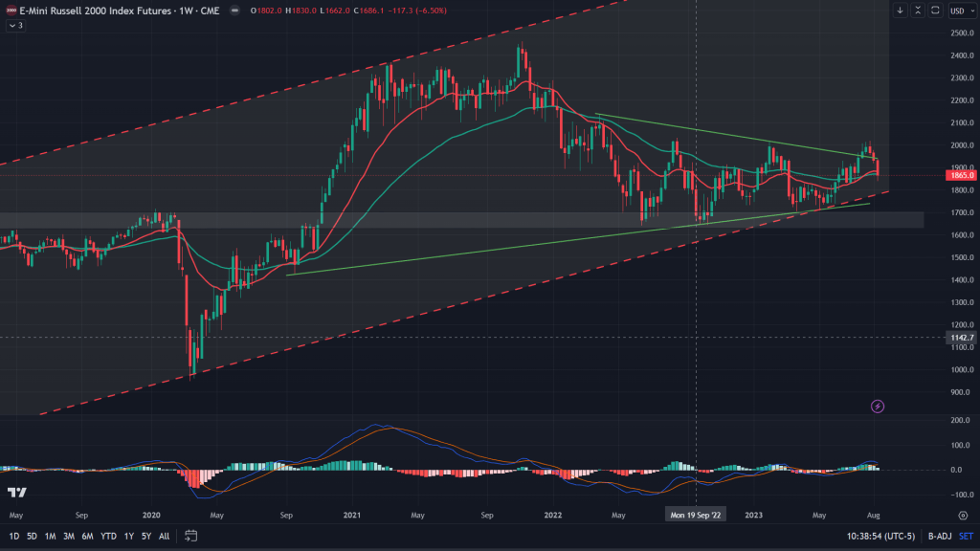Click the red 1865.0 current price label
The image size is (980, 551).
point(960,175)
